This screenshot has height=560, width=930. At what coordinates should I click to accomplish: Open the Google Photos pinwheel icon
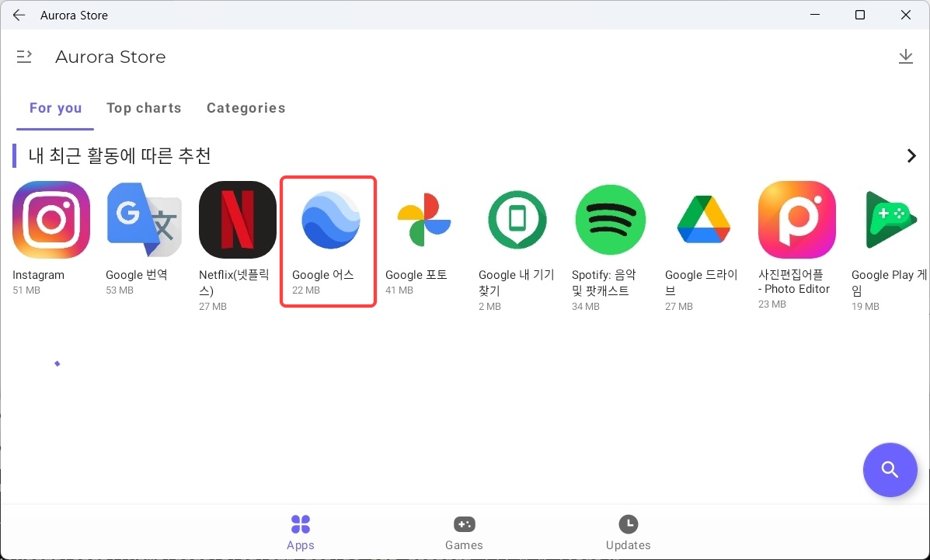pyautogui.click(x=423, y=220)
